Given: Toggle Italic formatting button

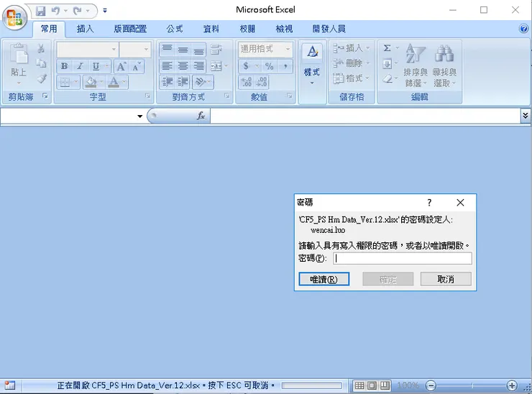Looking at the screenshot, I should tap(80, 66).
